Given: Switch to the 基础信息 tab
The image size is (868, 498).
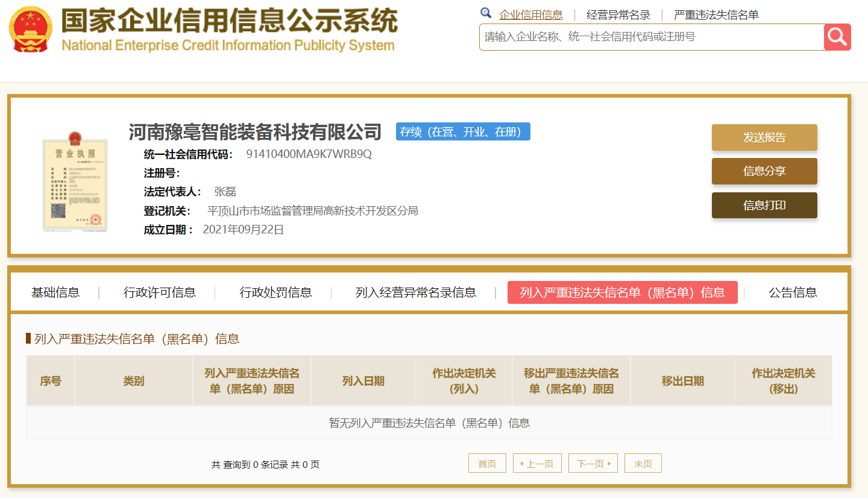Looking at the screenshot, I should (x=55, y=292).
